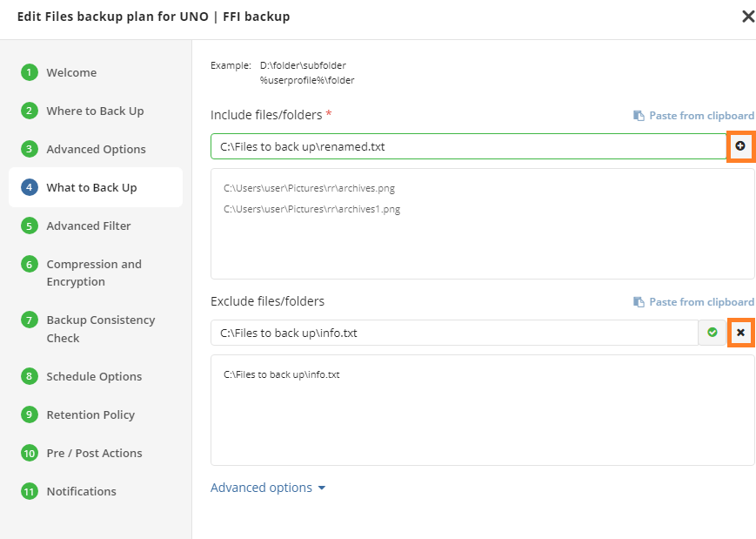
Task: Click the clipboard icon above include field
Action: coord(639,116)
